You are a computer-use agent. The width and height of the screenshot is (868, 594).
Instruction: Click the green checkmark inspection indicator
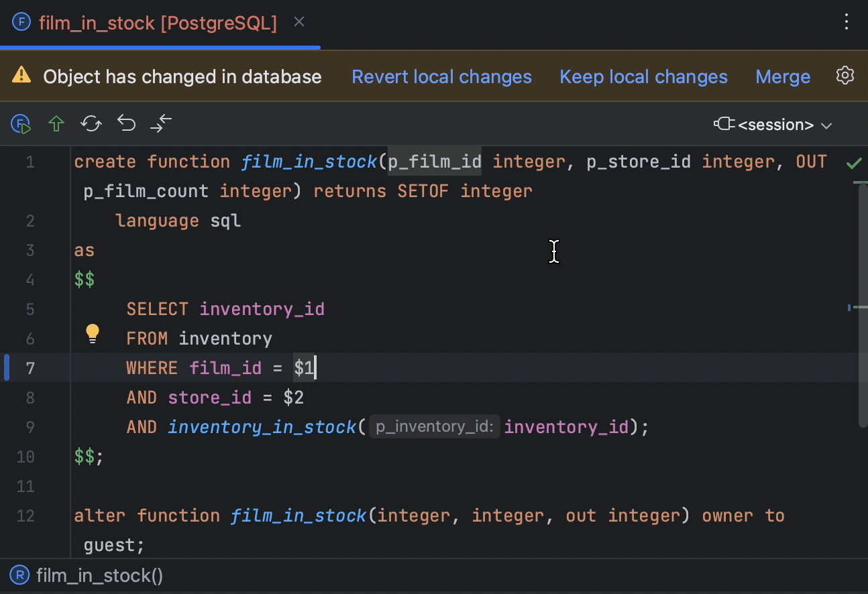coord(854,163)
